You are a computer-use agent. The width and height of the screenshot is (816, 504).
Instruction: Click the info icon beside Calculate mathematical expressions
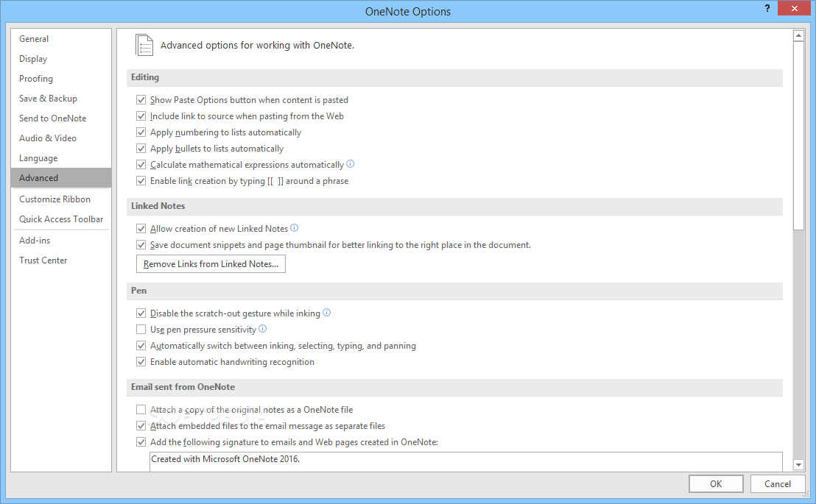351,164
